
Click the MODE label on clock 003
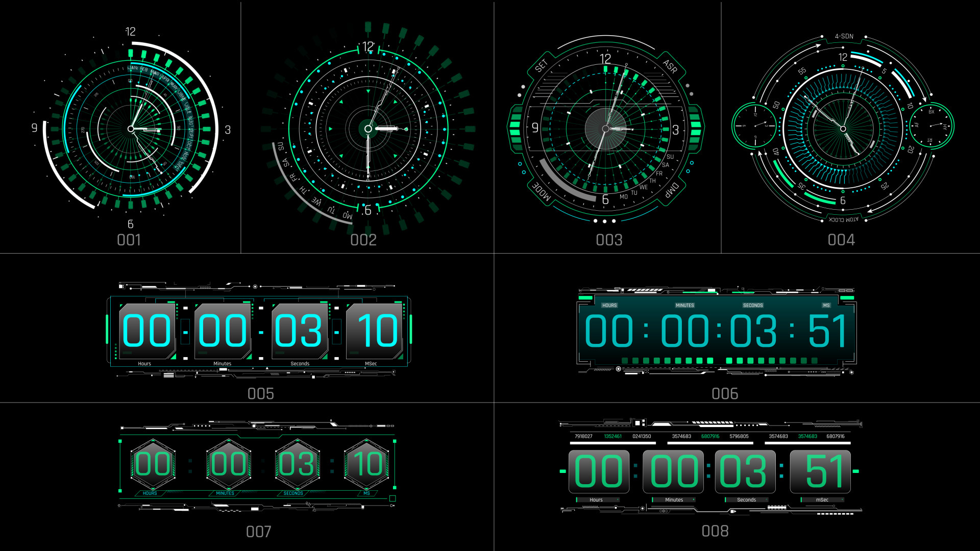coord(542,191)
